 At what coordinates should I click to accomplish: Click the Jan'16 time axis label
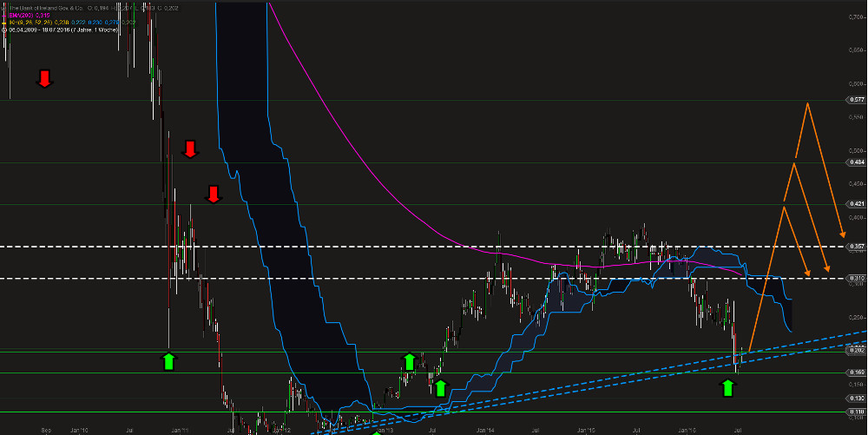[687, 430]
